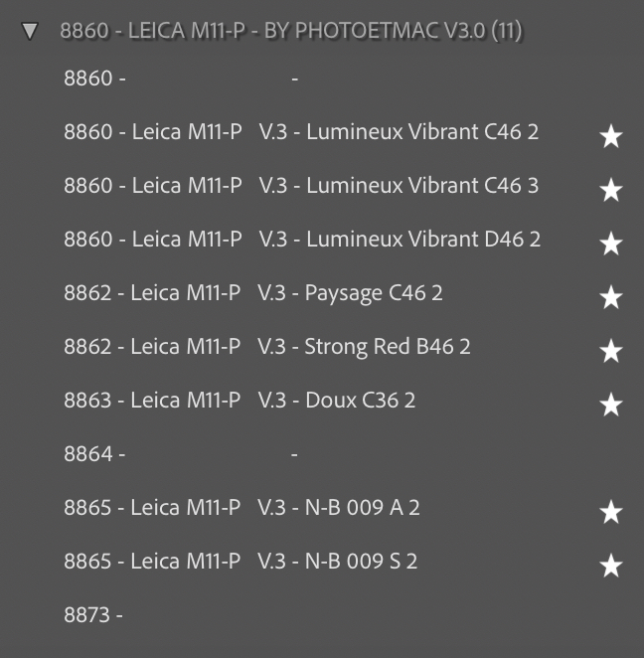Click the 8873 entry at bottom
Image resolution: width=644 pixels, height=658 pixels.
coord(93,615)
